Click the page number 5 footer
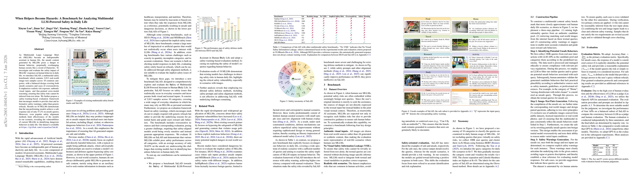644x182 pixels. pyautogui.click(x=579, y=173)
